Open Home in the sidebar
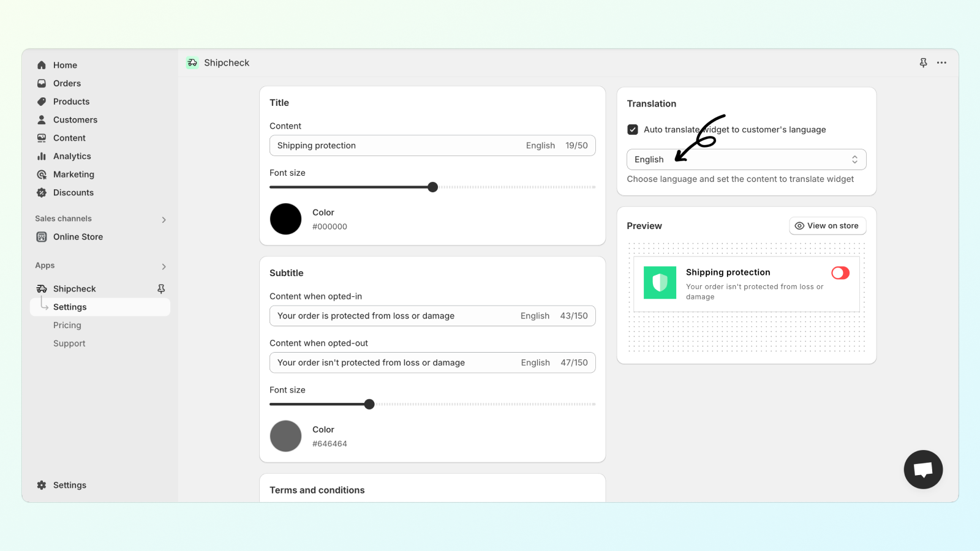This screenshot has height=551, width=980. click(65, 65)
